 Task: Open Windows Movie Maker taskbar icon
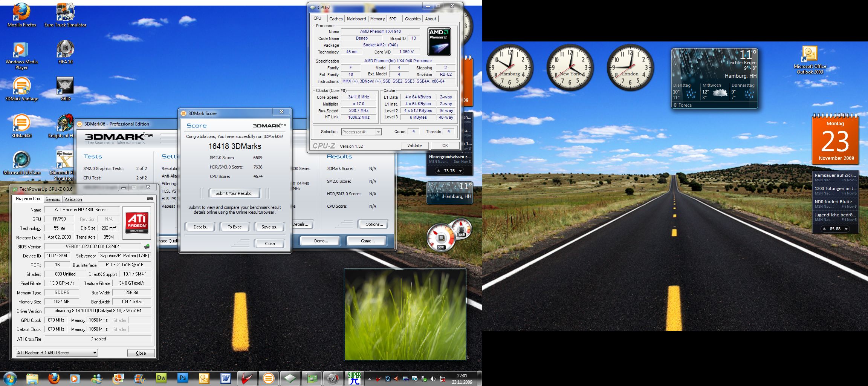pos(139,378)
